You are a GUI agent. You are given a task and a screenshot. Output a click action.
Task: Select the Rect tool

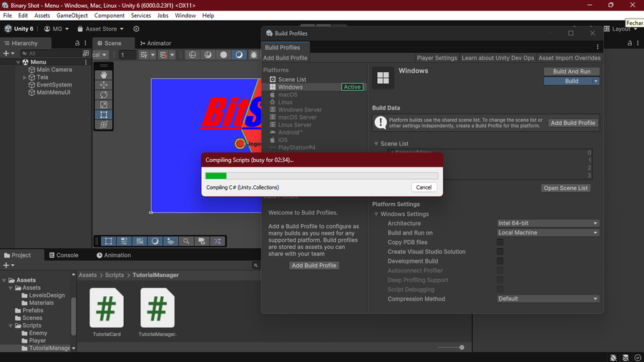(104, 114)
